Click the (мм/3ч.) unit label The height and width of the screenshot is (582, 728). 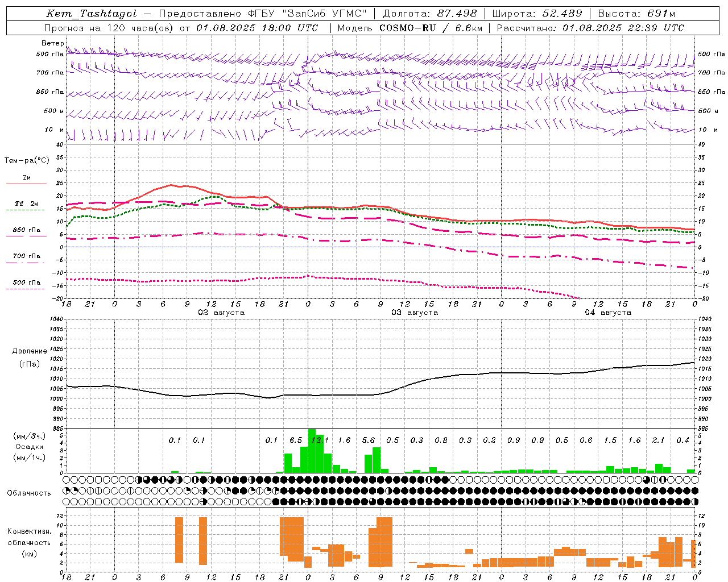coord(29,436)
